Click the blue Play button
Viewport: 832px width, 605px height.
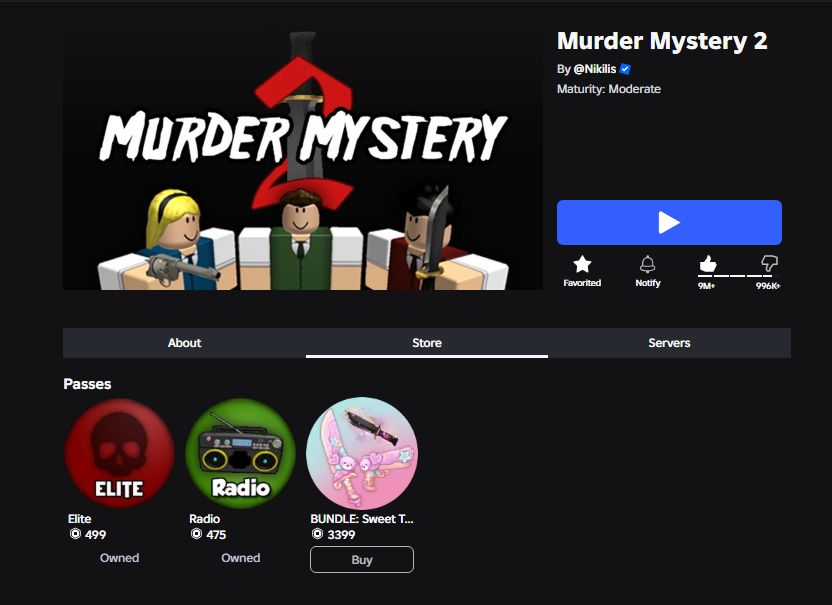[x=669, y=222]
